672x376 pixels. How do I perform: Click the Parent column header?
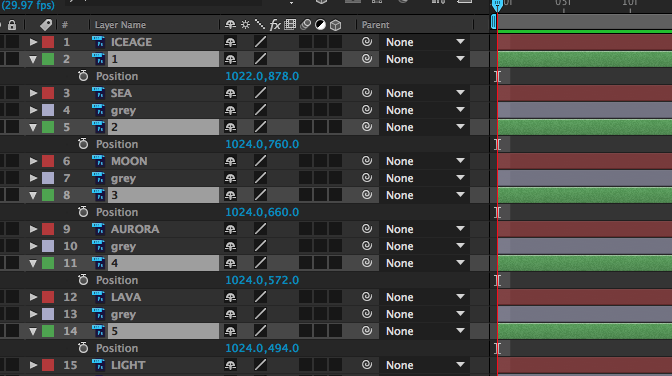[375, 25]
